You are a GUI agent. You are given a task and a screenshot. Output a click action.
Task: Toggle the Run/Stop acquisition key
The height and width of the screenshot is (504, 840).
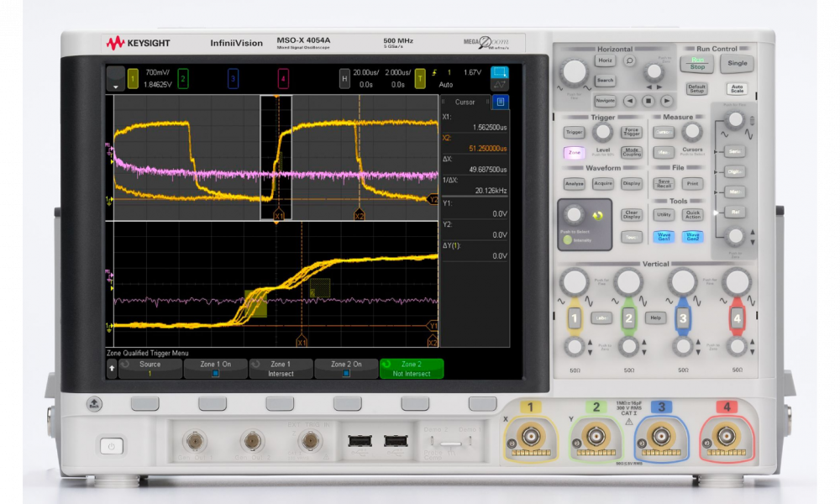(697, 64)
